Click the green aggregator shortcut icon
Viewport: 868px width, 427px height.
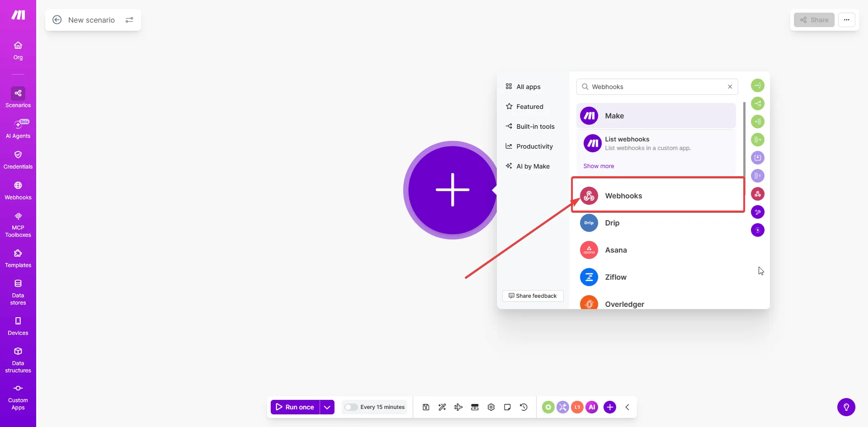(758, 122)
